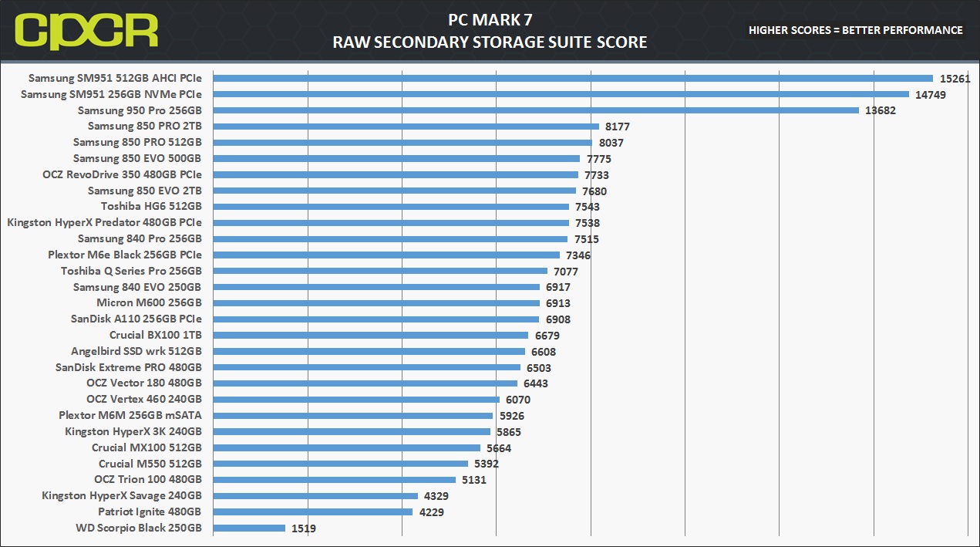Screen dimensions: 980x547
Task: Select the 'Patriot Ignite 480GB' label
Action: click(150, 512)
